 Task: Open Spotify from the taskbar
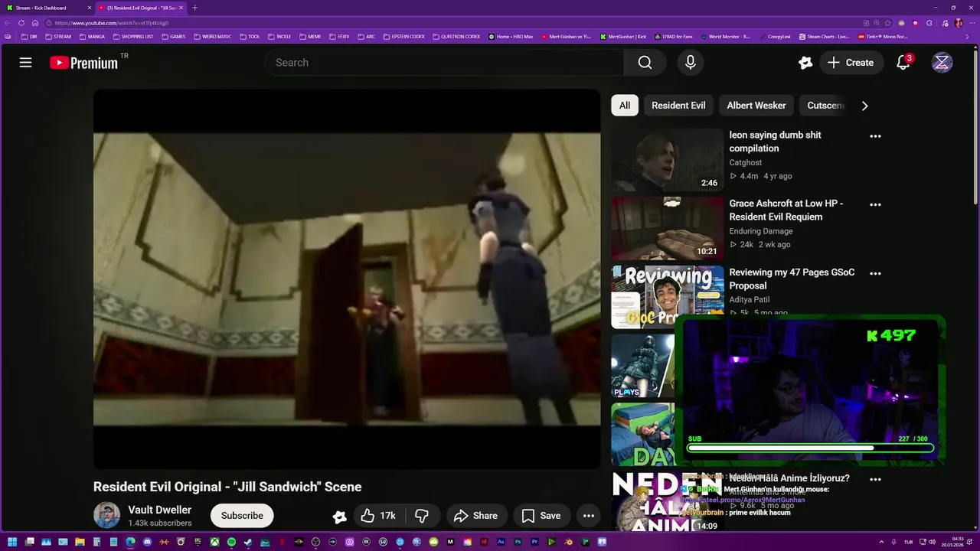231,543
